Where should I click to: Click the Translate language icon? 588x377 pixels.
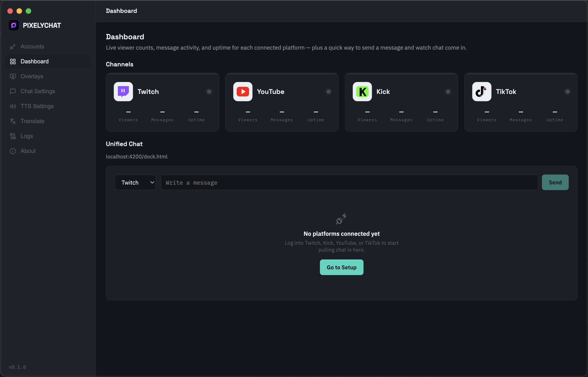point(13,121)
